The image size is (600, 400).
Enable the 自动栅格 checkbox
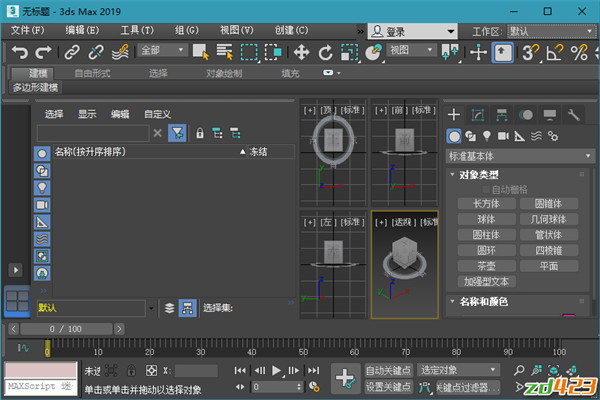click(x=486, y=189)
